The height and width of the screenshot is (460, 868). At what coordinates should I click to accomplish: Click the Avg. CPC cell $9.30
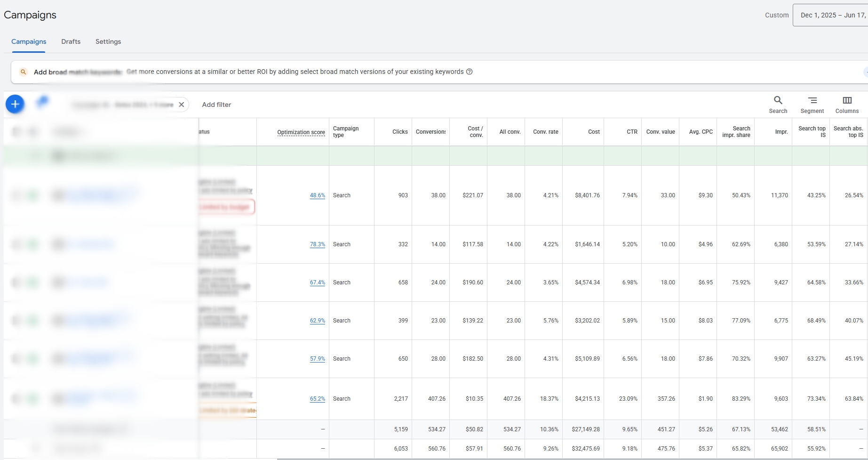705,195
